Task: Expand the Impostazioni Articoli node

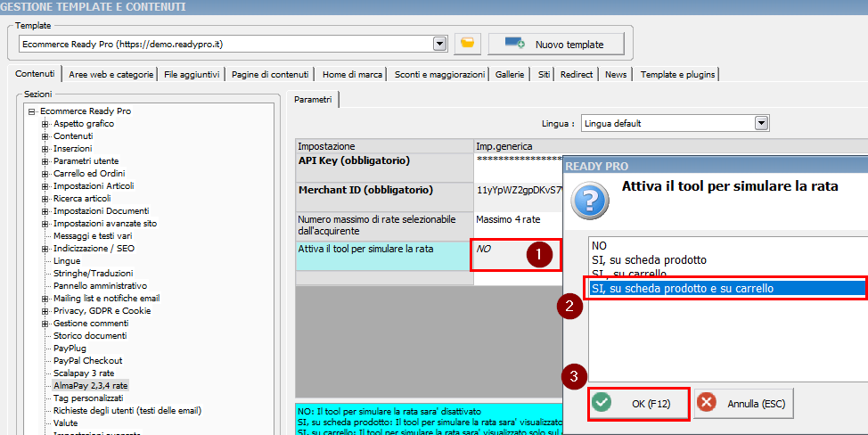Action: tap(45, 186)
